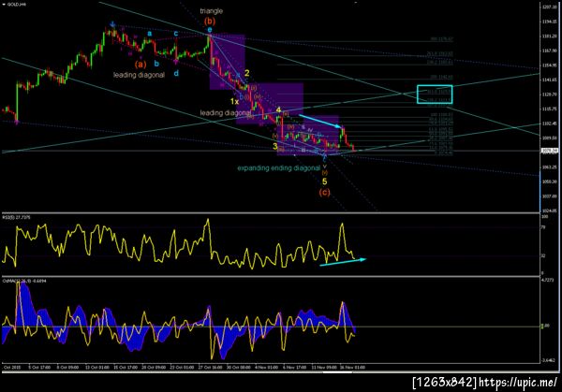Click the 1141.65 price axis value
The image size is (562, 392).
point(550,80)
